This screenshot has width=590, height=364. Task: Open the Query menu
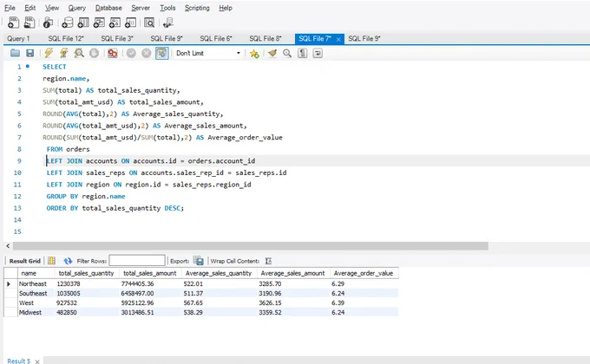click(x=76, y=8)
